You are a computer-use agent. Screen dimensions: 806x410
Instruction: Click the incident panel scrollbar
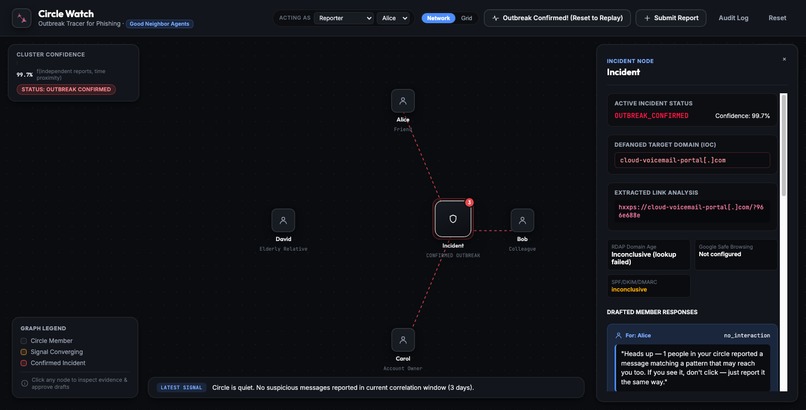coord(784,144)
